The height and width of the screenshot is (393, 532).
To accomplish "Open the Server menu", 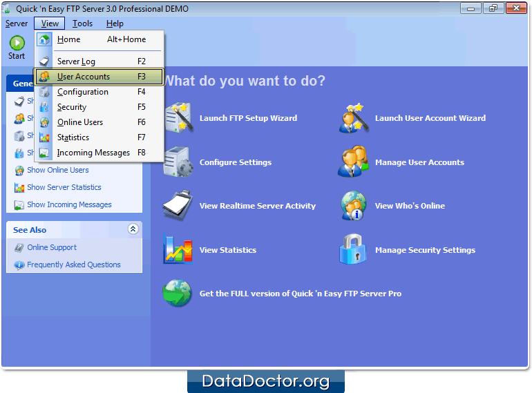I will click(17, 23).
